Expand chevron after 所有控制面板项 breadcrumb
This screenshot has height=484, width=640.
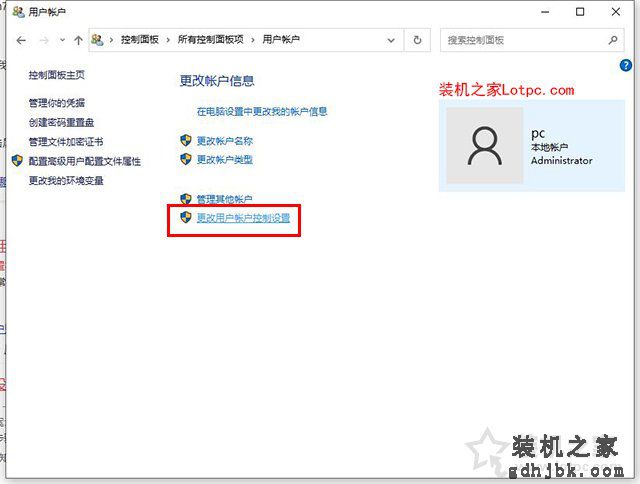click(x=253, y=40)
